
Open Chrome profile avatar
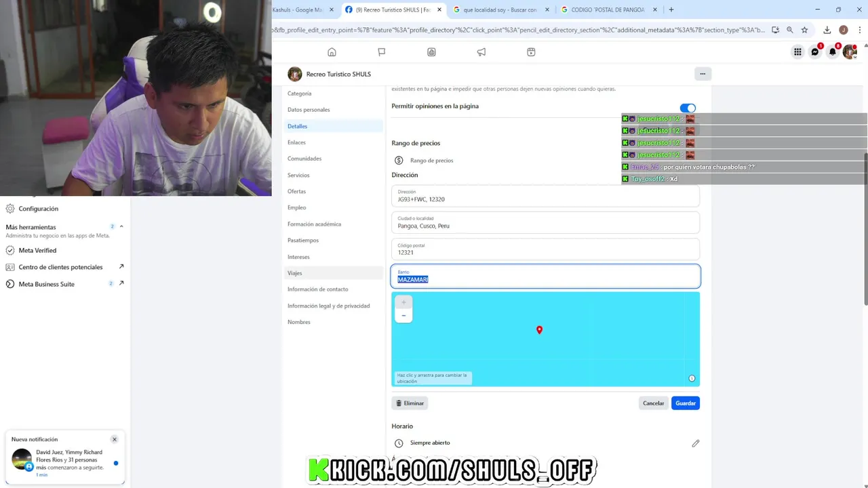[844, 30]
